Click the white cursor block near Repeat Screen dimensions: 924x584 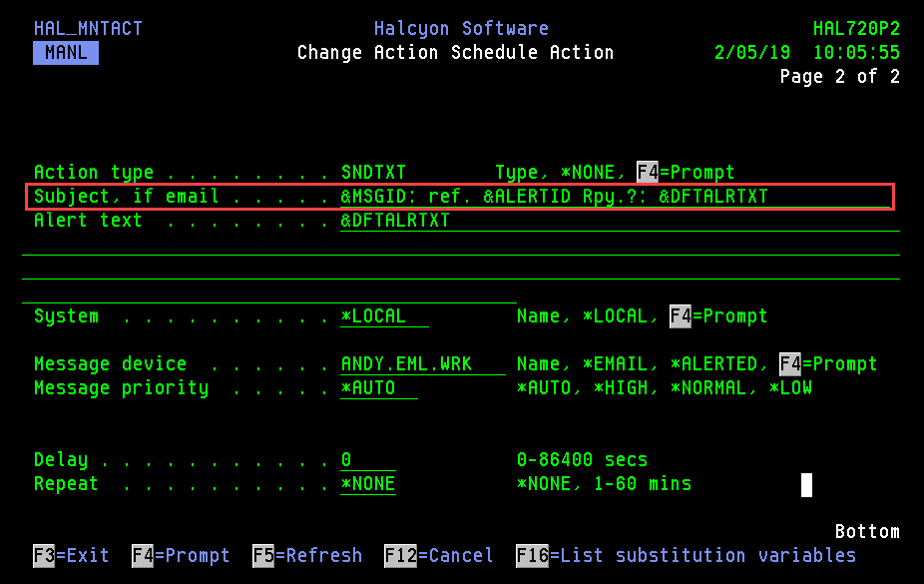[806, 484]
